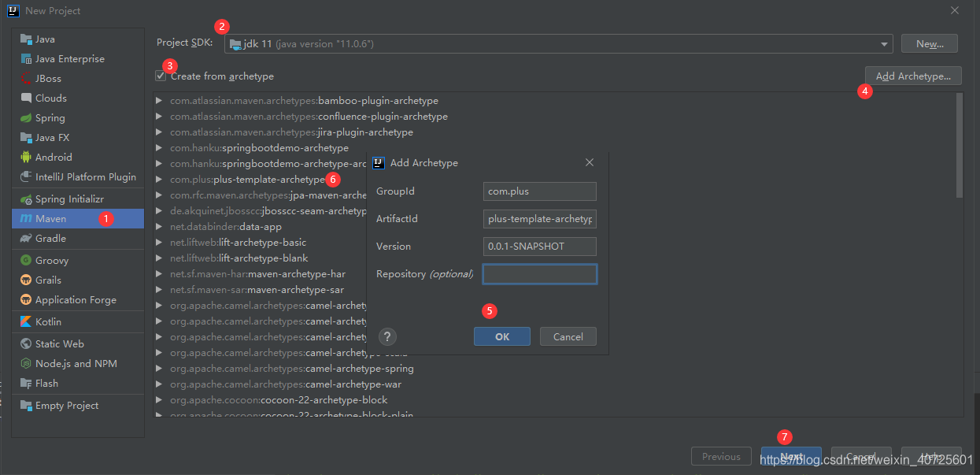Viewport: 980px width, 475px height.
Task: Click the Next button
Action: tap(791, 457)
